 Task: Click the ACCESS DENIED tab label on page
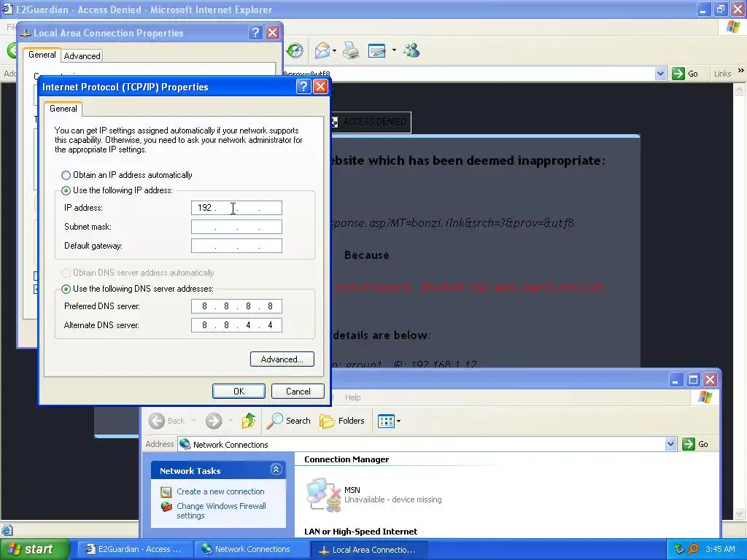[x=374, y=122]
